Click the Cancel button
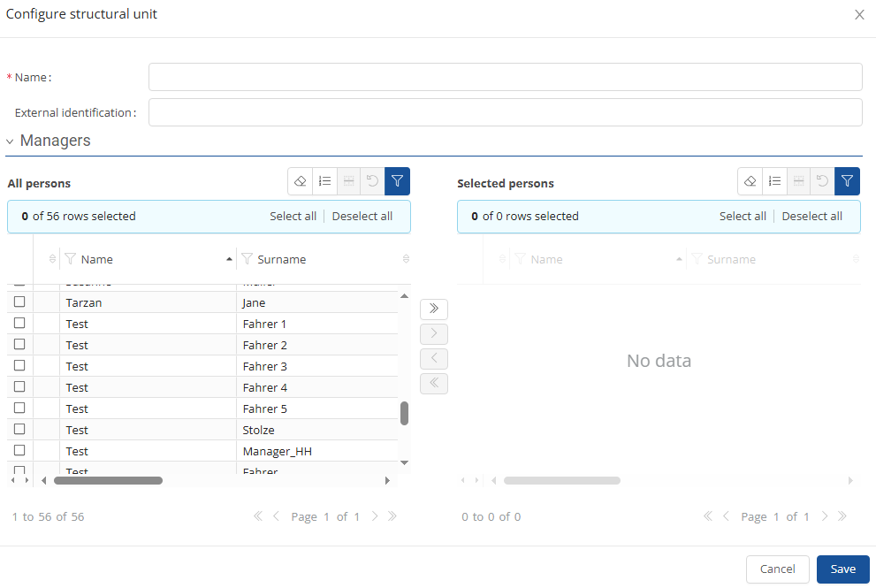876x588 pixels. (x=777, y=569)
